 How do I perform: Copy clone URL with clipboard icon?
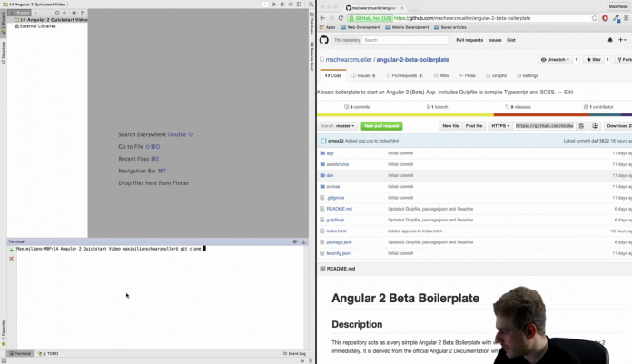click(x=582, y=126)
